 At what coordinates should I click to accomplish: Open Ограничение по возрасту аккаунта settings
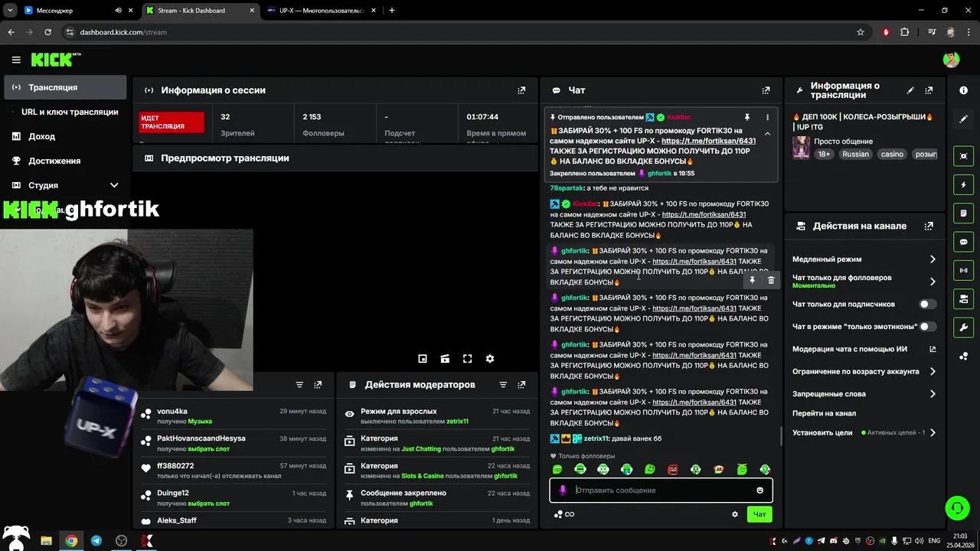point(864,371)
